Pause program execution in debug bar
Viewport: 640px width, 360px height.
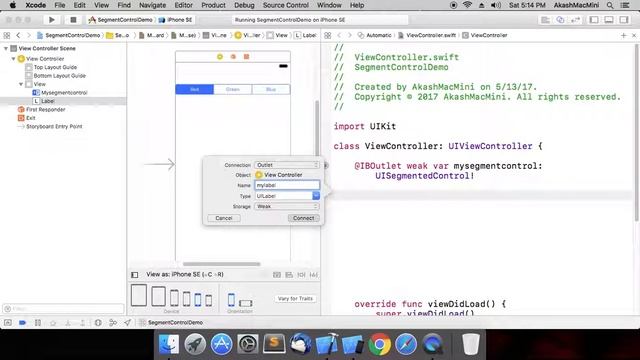pyautogui.click(x=38, y=322)
